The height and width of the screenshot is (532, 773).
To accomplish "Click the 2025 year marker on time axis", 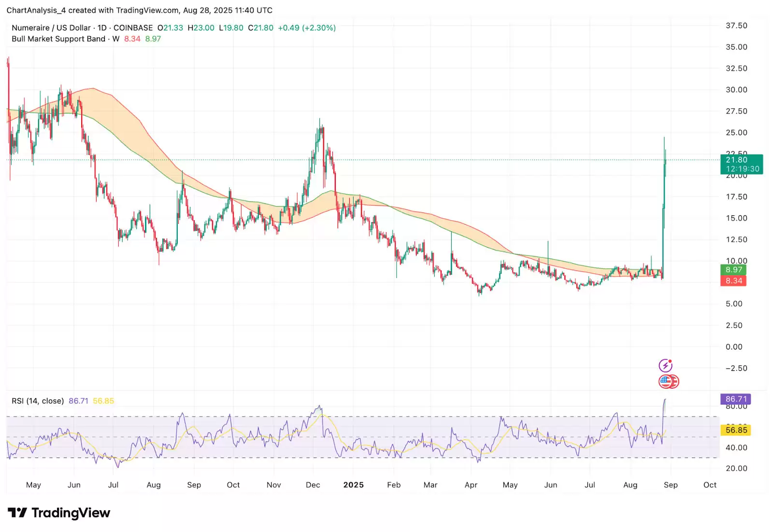I will pos(353,485).
